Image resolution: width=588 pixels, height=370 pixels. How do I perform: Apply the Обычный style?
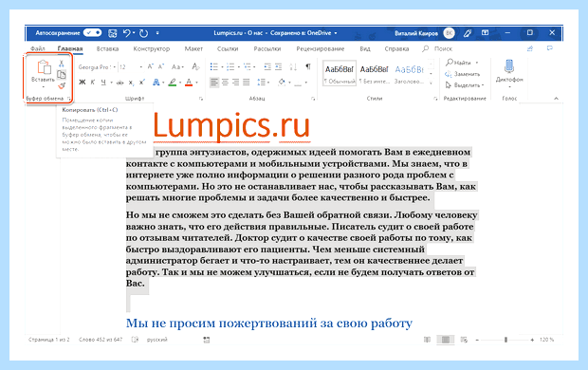[340, 73]
